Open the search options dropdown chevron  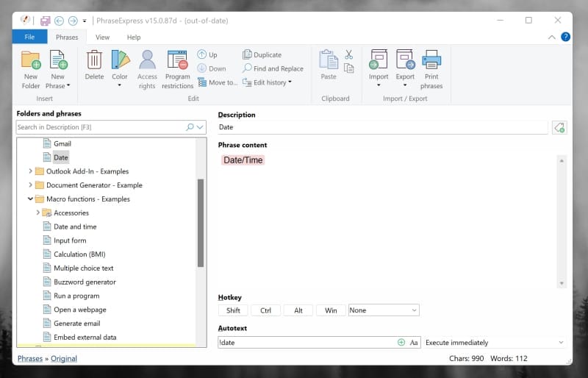(200, 127)
